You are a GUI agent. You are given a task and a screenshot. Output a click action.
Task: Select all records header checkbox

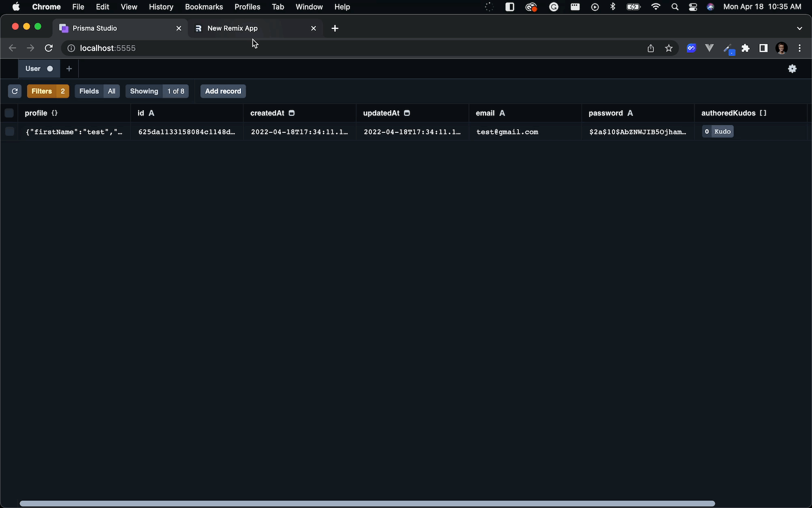[9, 113]
